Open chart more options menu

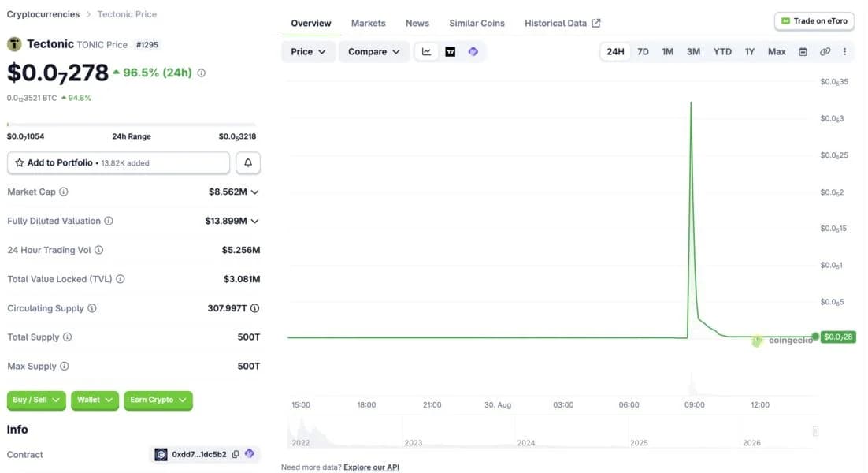(844, 51)
